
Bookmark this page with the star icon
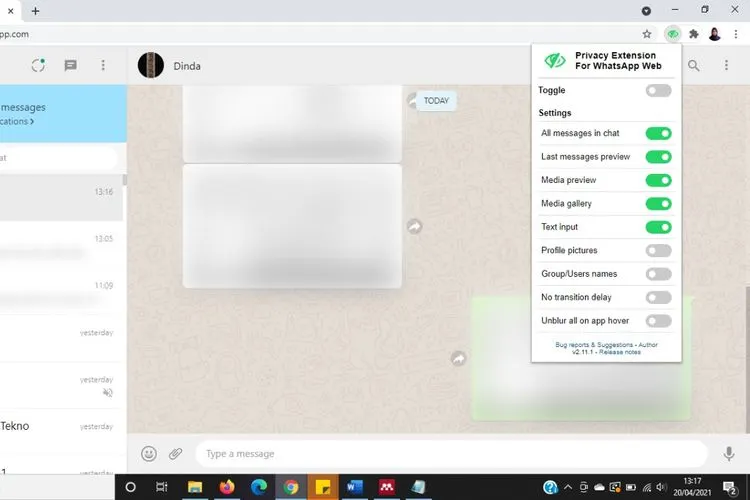(x=647, y=34)
